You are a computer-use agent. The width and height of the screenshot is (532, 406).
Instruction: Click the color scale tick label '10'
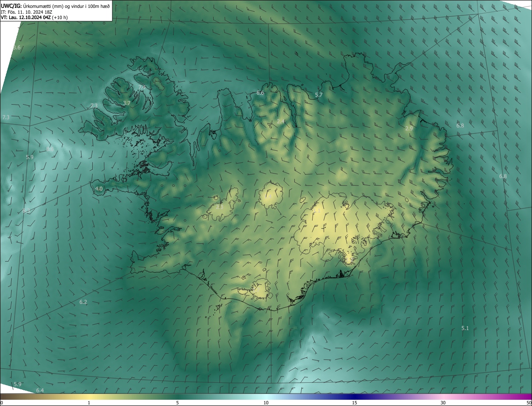(x=266, y=403)
